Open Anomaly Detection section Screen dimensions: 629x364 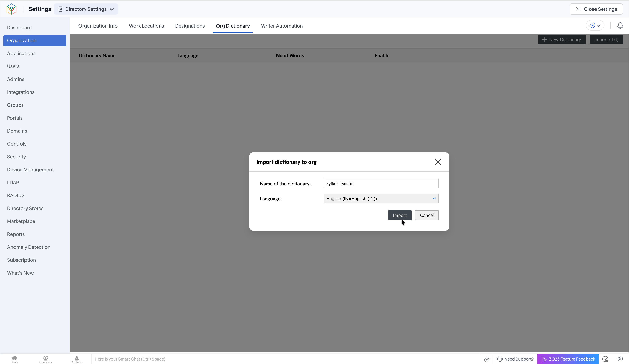[29, 247]
